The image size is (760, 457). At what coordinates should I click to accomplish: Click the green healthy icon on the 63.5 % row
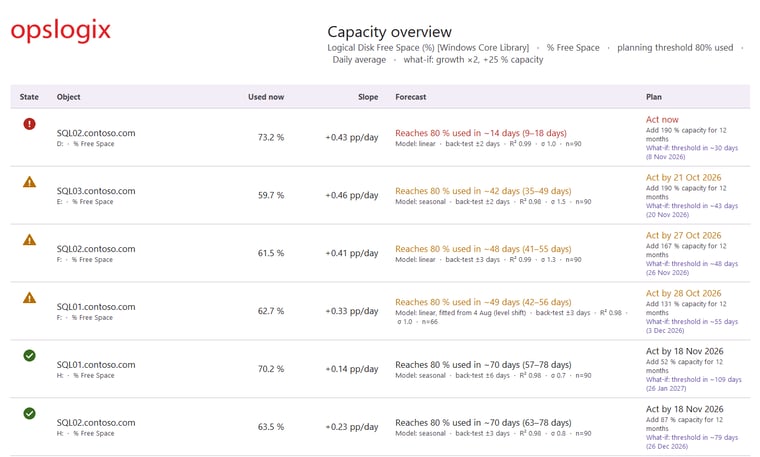coord(30,413)
